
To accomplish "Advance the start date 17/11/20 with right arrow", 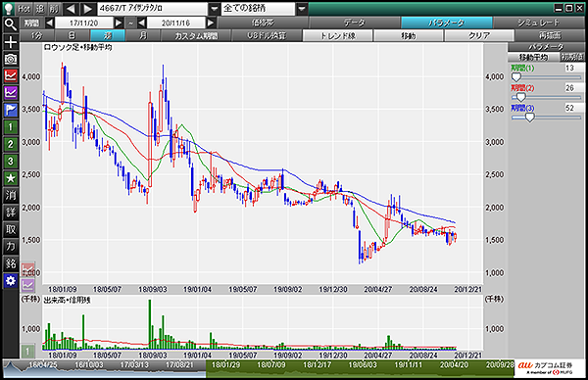I will 119,23.
